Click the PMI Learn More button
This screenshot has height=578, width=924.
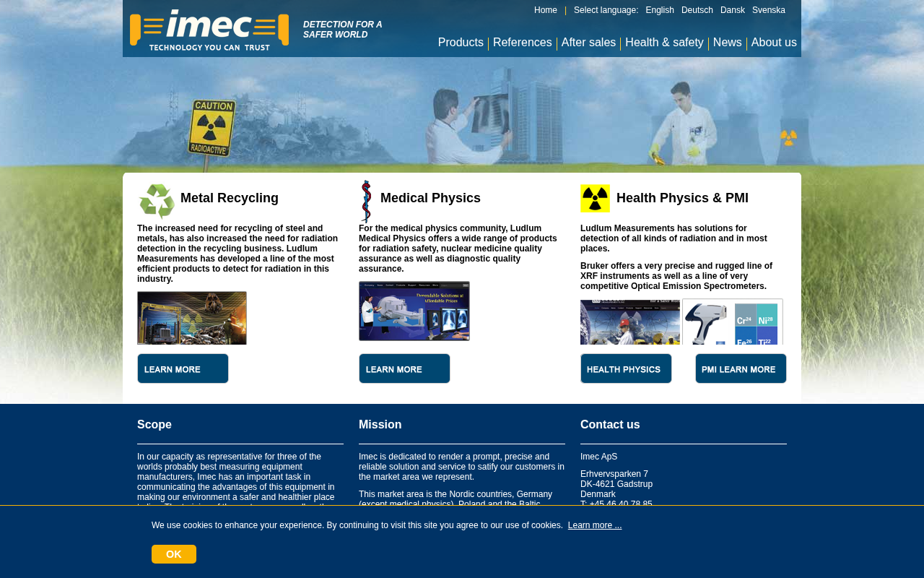click(741, 368)
